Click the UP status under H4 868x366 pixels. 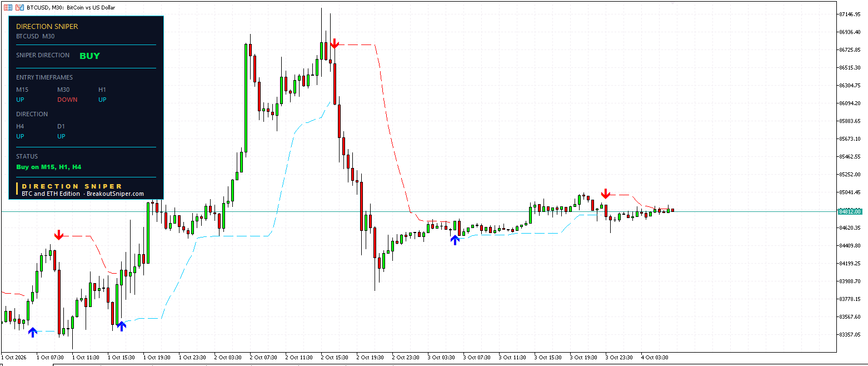(x=20, y=136)
